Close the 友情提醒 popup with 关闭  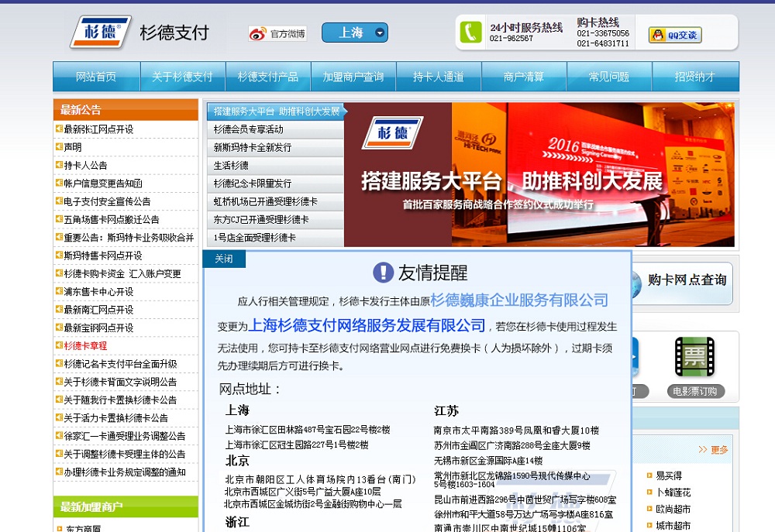[x=224, y=259]
